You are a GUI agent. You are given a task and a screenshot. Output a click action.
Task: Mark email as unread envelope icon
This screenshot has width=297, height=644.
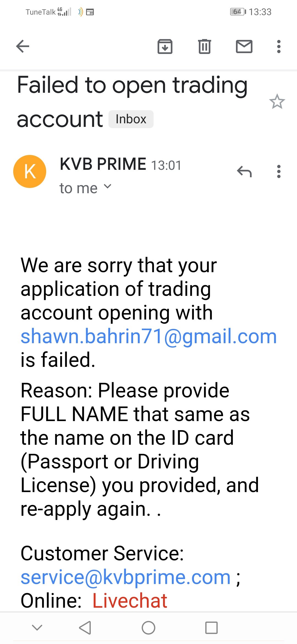click(244, 46)
